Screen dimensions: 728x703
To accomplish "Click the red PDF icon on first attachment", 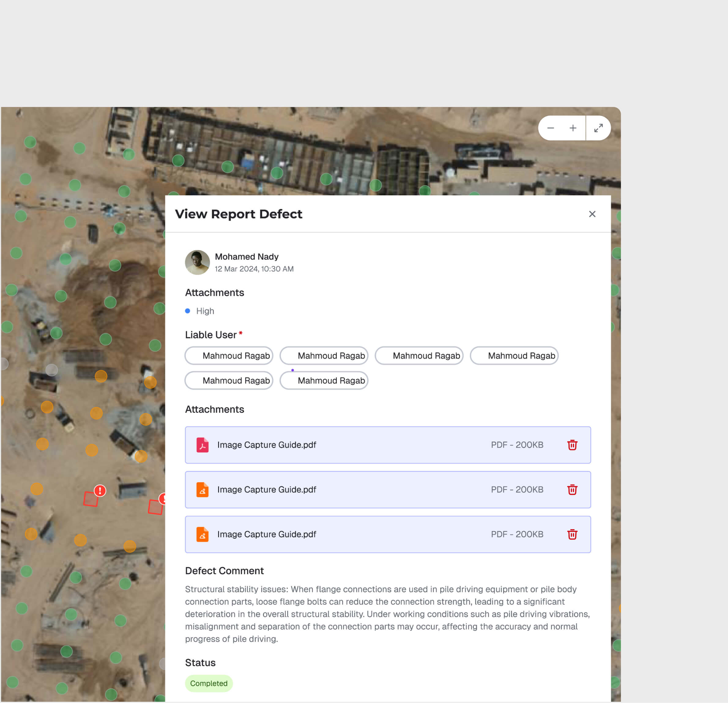I will 202,445.
